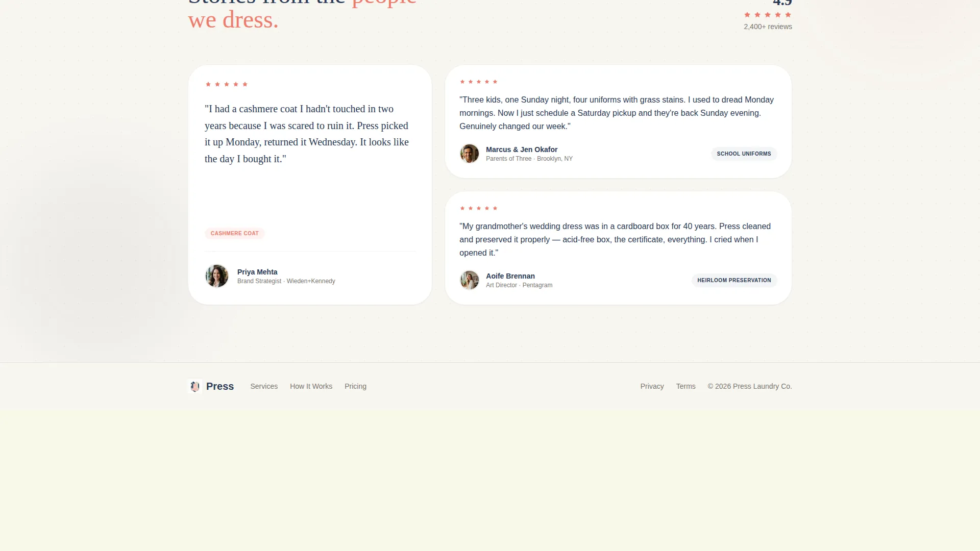
Task: Select the CASHMERE COAT tag
Action: click(x=235, y=234)
